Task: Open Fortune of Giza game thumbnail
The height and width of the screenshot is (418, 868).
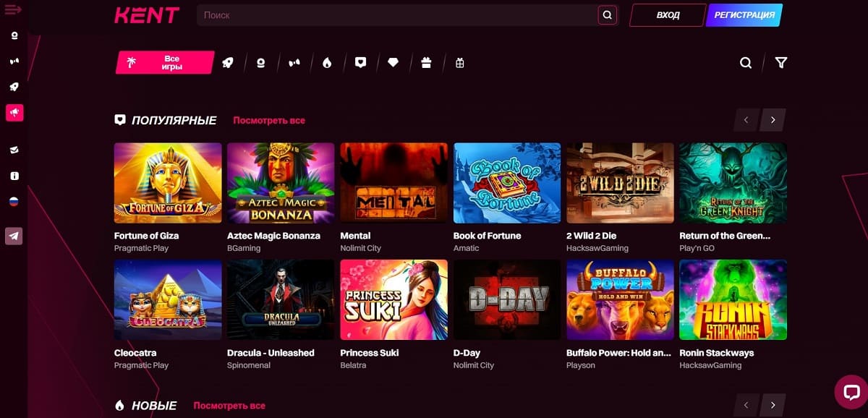Action: (x=168, y=183)
